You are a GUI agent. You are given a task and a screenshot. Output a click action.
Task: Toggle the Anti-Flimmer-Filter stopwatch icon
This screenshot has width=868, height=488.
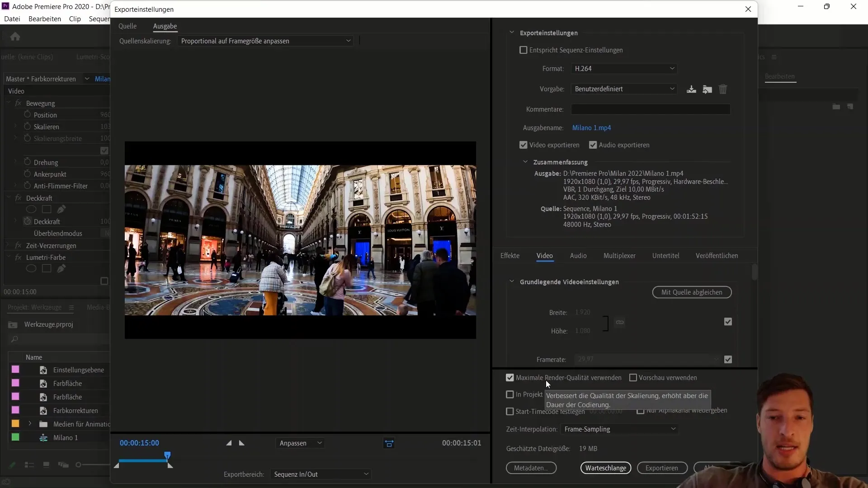[27, 185]
